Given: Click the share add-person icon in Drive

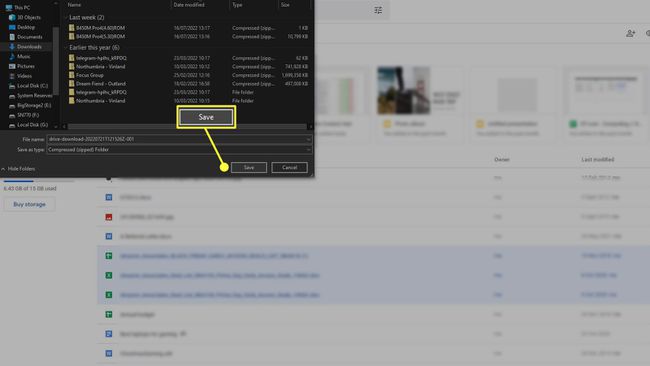Looking at the screenshot, I should 631,33.
